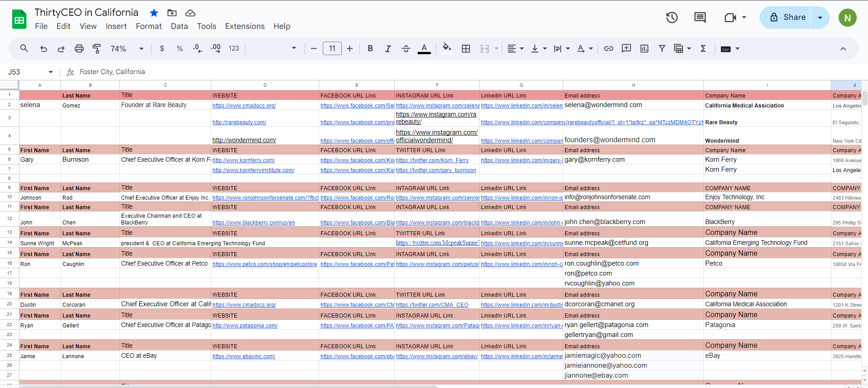Toggle bold formatting
868x388 pixels.
[x=370, y=49]
